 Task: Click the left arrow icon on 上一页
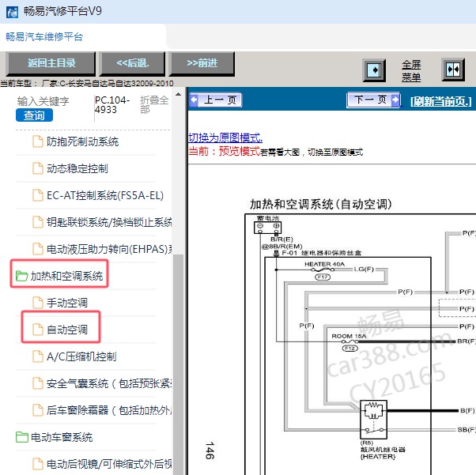tap(195, 100)
